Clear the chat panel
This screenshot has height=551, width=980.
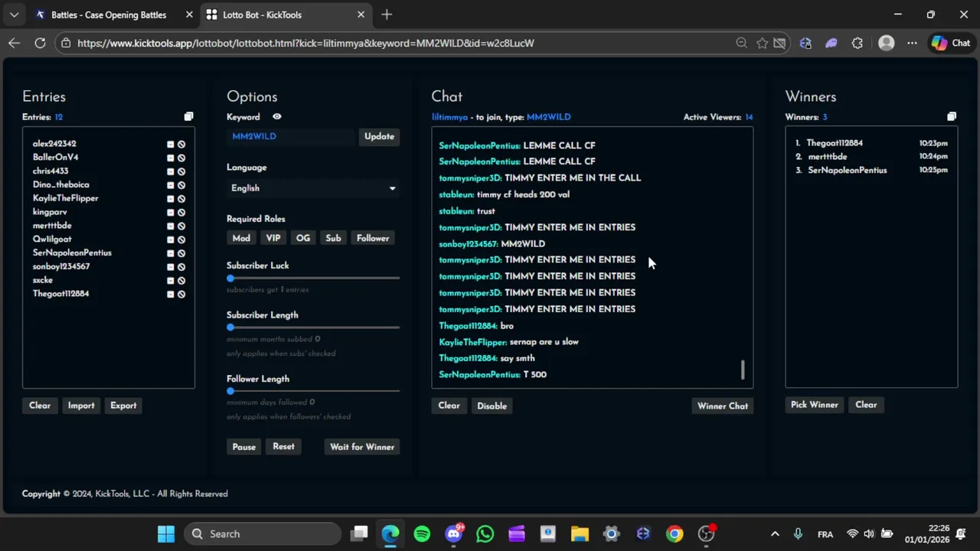coord(449,406)
